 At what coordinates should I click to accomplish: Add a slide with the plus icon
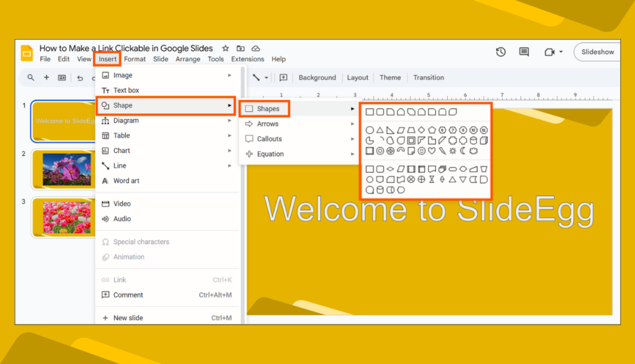point(47,78)
